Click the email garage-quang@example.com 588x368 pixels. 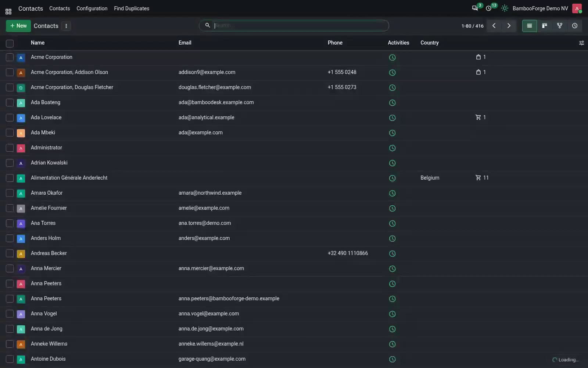[212, 359]
